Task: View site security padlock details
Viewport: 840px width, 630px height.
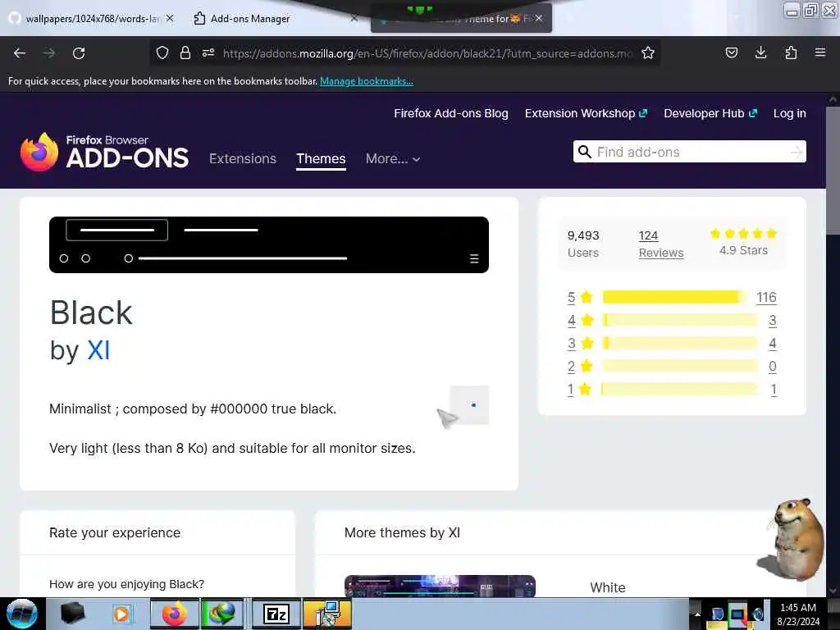Action: 185,52
